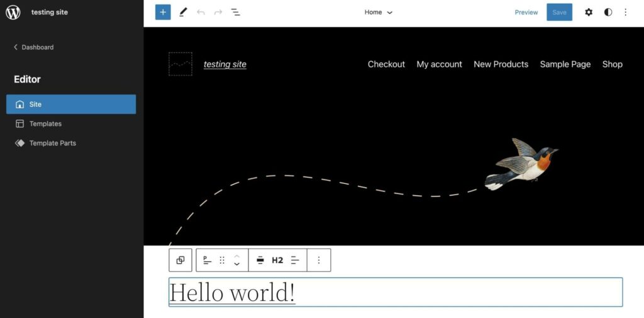This screenshot has width=644, height=318.
Task: Click the testing site header link
Action: [225, 64]
